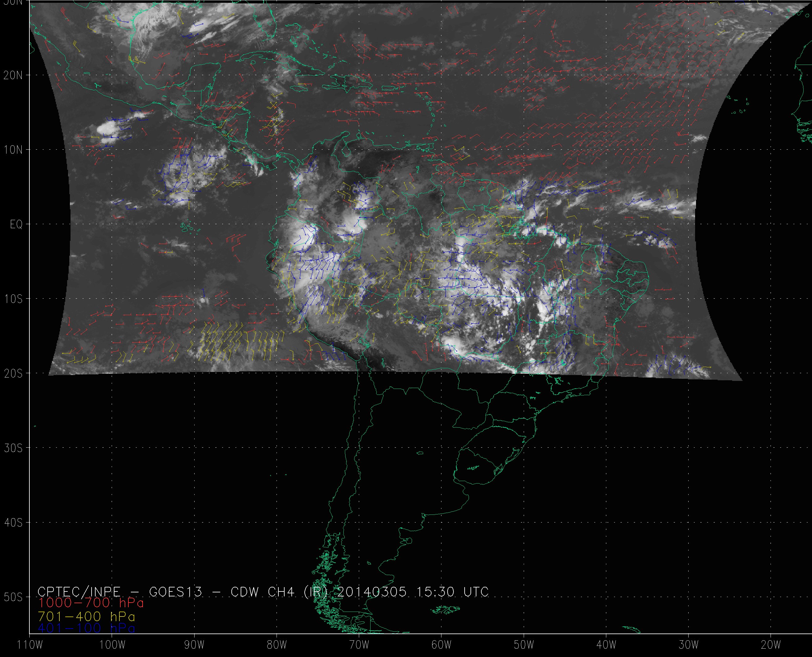Click the 10N latitude axis label
The width and height of the screenshot is (812, 657).
[x=13, y=150]
